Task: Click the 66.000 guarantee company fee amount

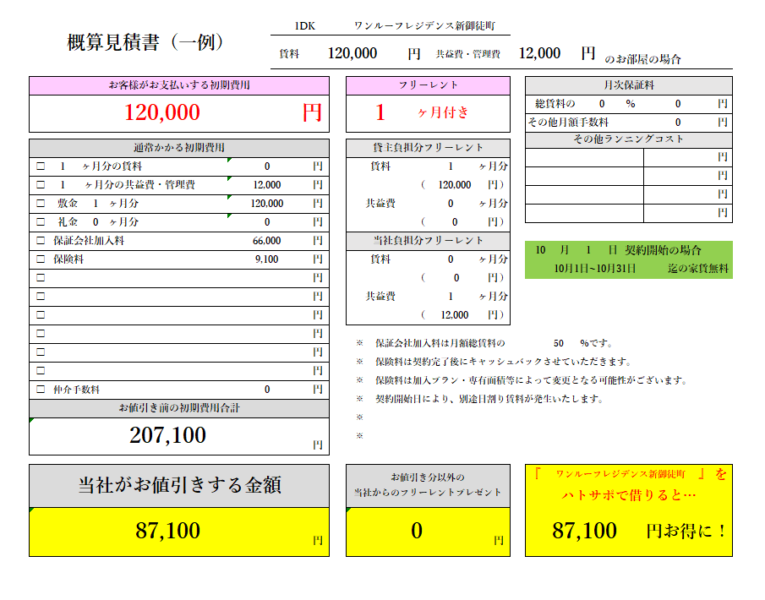Action: point(266,241)
